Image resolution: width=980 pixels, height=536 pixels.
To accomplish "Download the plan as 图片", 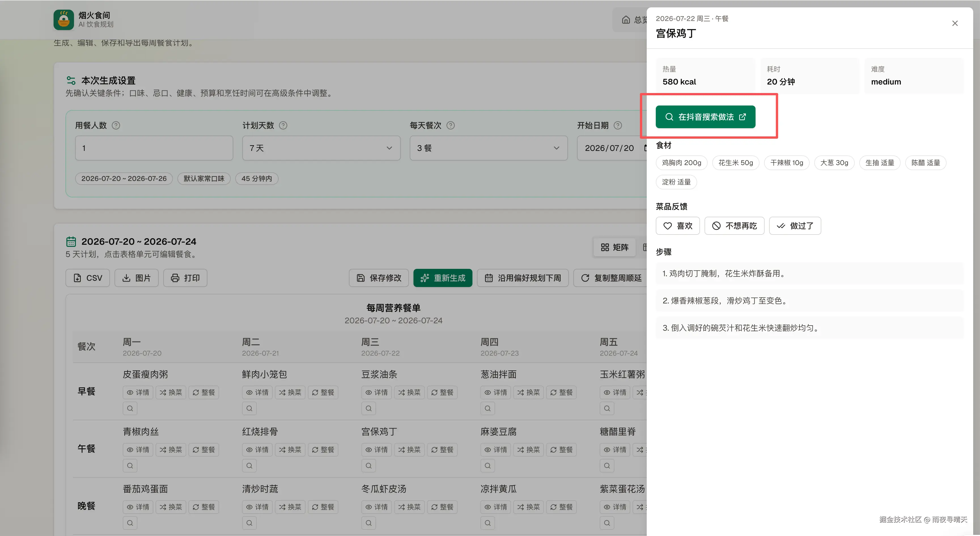I will 137,278.
